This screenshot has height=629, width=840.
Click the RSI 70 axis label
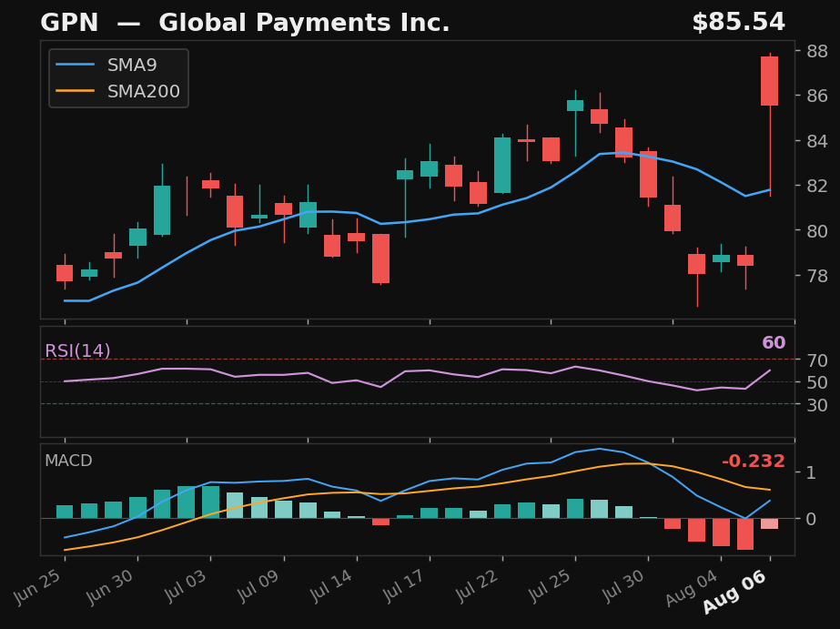pyautogui.click(x=817, y=360)
